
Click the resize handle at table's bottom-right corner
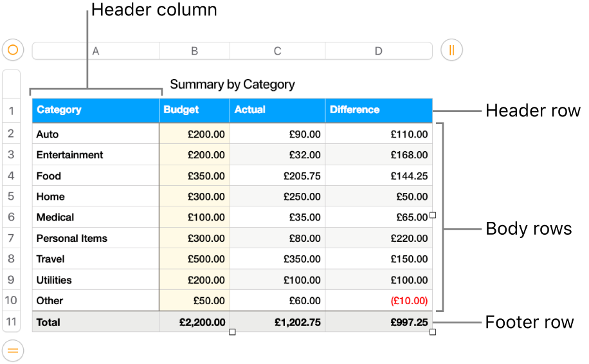pos(433,332)
